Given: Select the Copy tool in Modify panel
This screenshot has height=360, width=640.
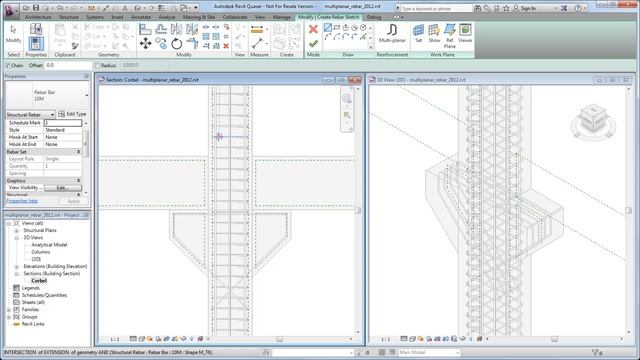Looking at the screenshot, I should [161, 43].
